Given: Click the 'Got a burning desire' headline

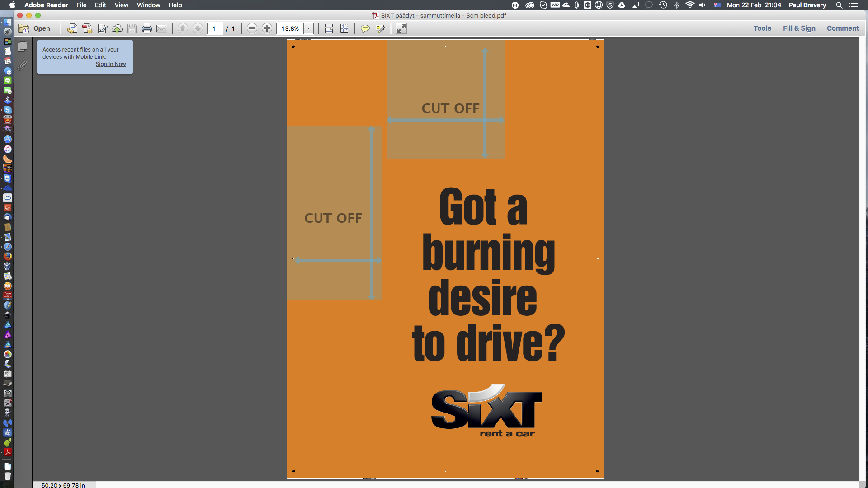Looking at the screenshot, I should pos(488,274).
